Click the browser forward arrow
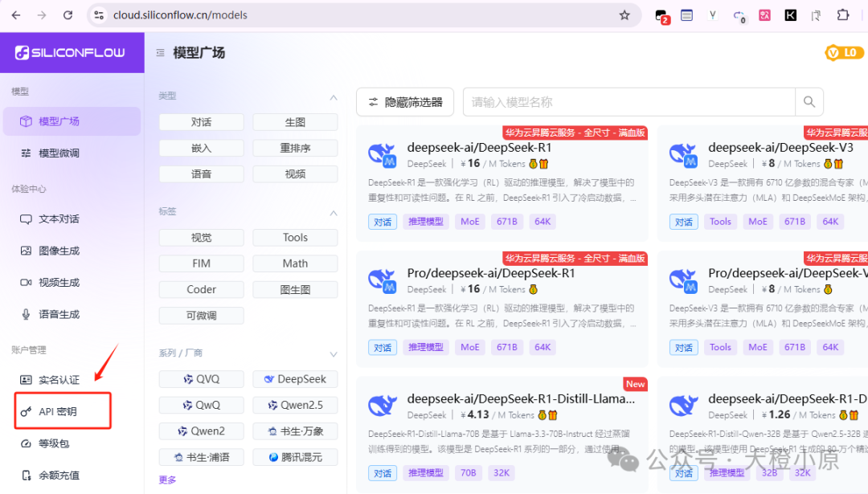 42,15
